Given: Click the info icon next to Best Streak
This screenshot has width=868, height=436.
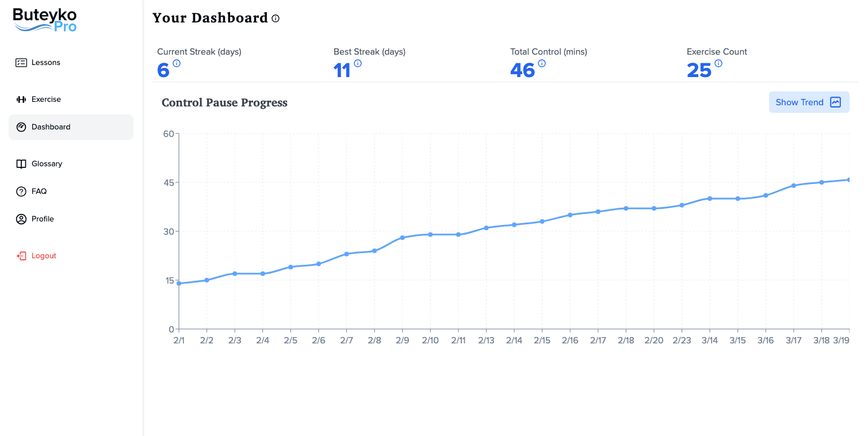Looking at the screenshot, I should click(x=359, y=63).
